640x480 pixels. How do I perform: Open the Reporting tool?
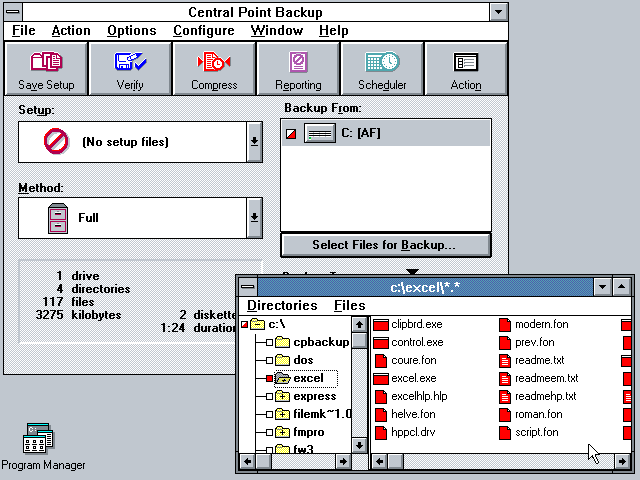point(298,69)
